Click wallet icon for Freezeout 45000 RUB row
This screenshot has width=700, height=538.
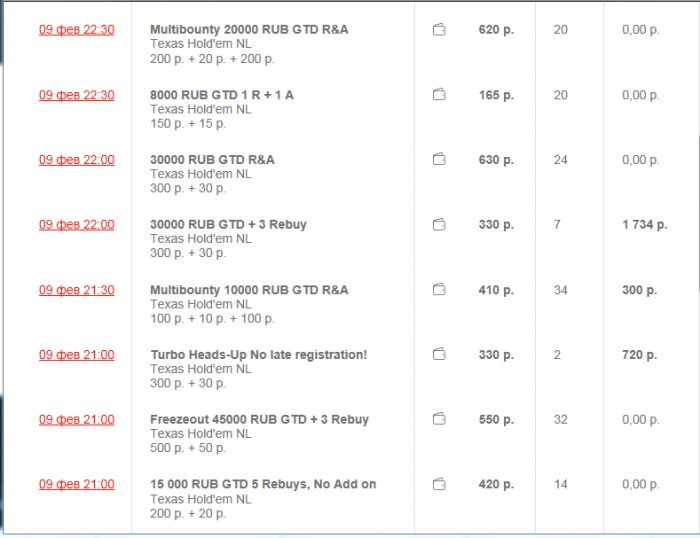tap(438, 419)
